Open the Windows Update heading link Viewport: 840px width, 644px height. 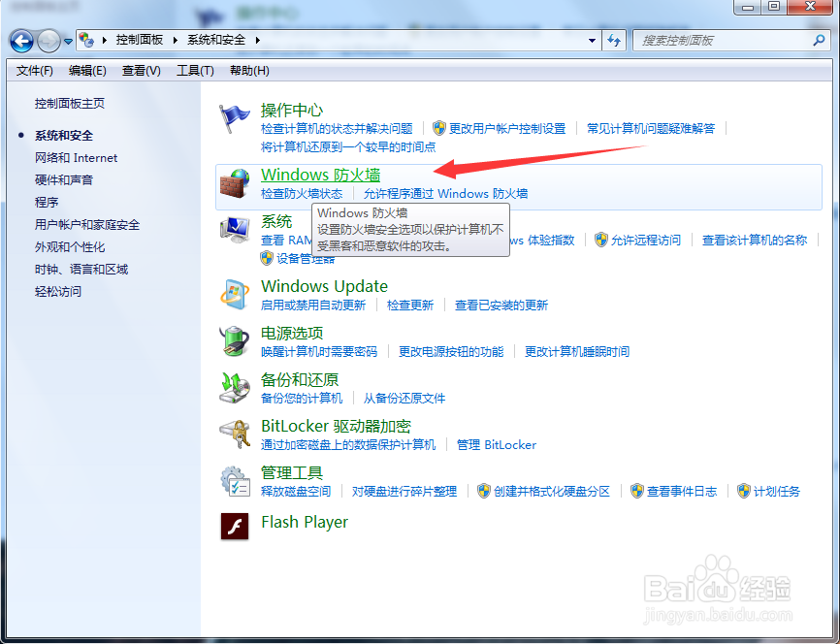coord(324,286)
